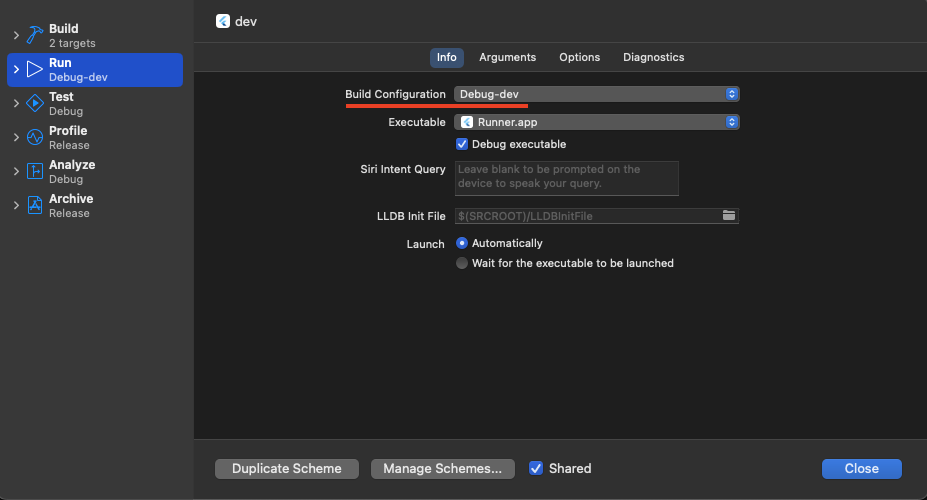Open the Executable Runner.app dropdown
Image resolution: width=927 pixels, height=500 pixels.
tap(597, 122)
